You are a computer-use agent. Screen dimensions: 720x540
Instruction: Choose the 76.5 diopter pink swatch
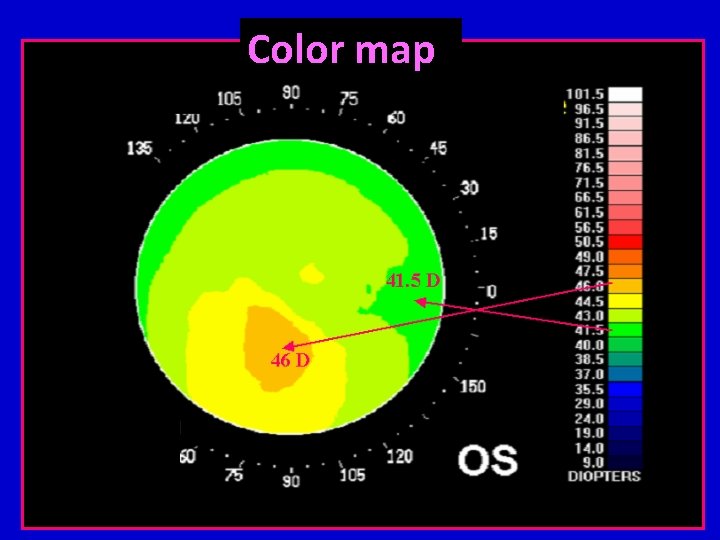(x=625, y=168)
